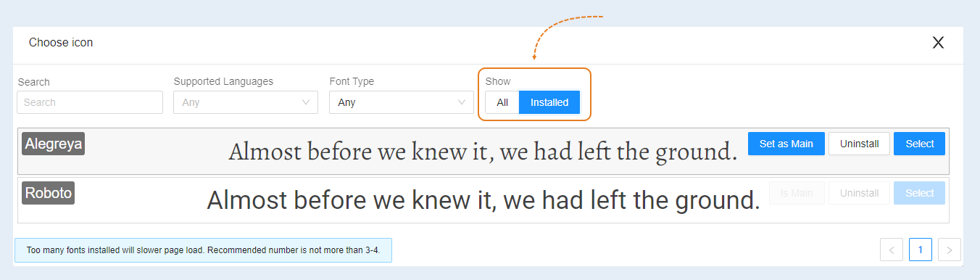Uninstall the Roboto font
This screenshot has height=280, width=980.
tap(859, 193)
